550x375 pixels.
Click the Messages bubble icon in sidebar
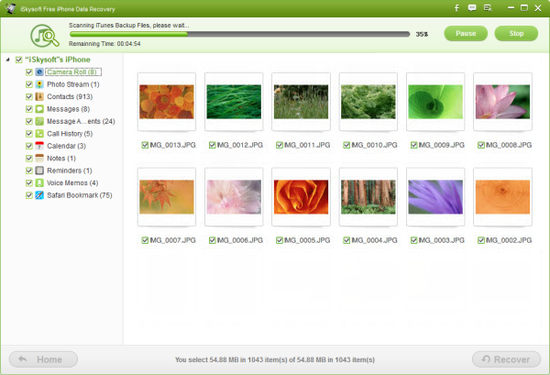(x=40, y=109)
